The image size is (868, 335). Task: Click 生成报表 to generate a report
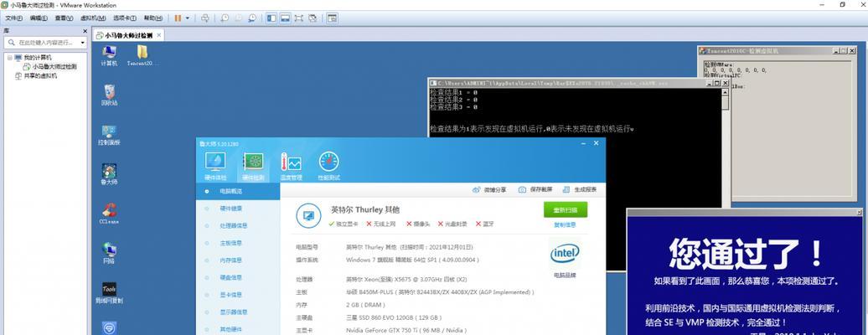[580, 190]
